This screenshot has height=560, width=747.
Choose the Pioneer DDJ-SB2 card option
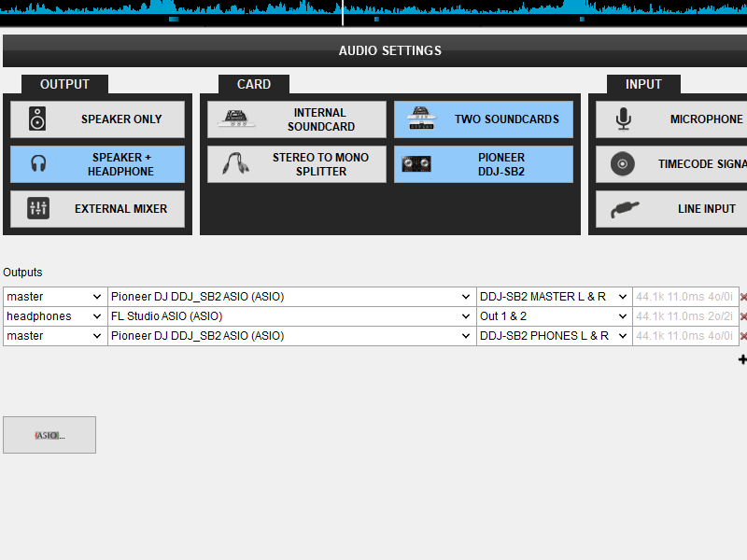coord(484,164)
